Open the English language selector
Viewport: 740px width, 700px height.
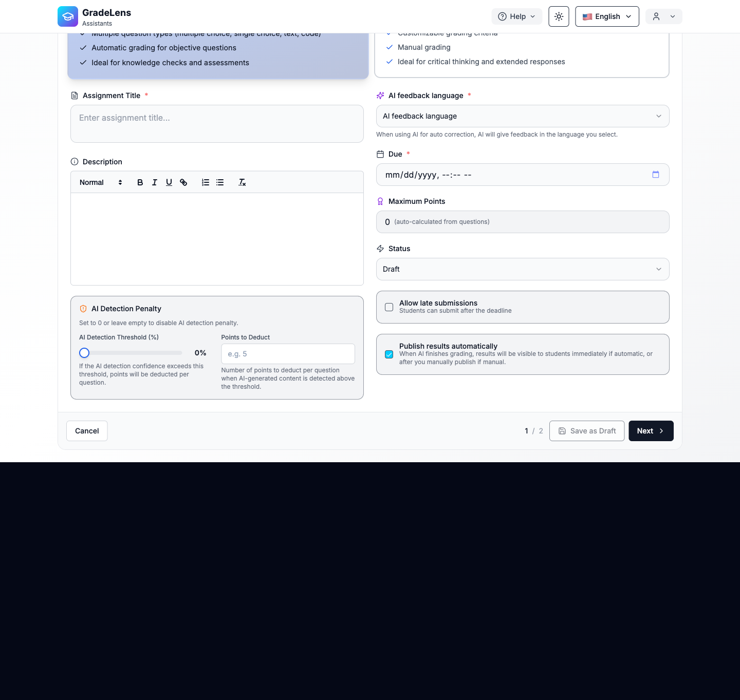[x=607, y=16]
